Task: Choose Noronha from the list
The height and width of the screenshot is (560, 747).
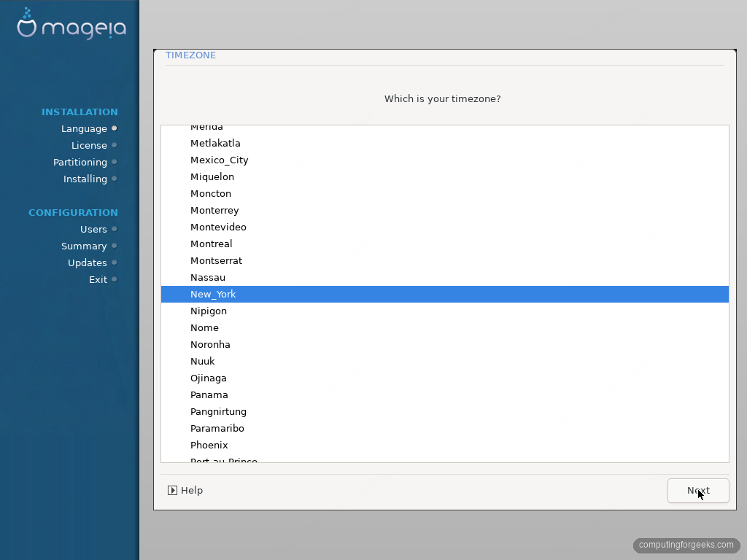Action: [x=444, y=344]
